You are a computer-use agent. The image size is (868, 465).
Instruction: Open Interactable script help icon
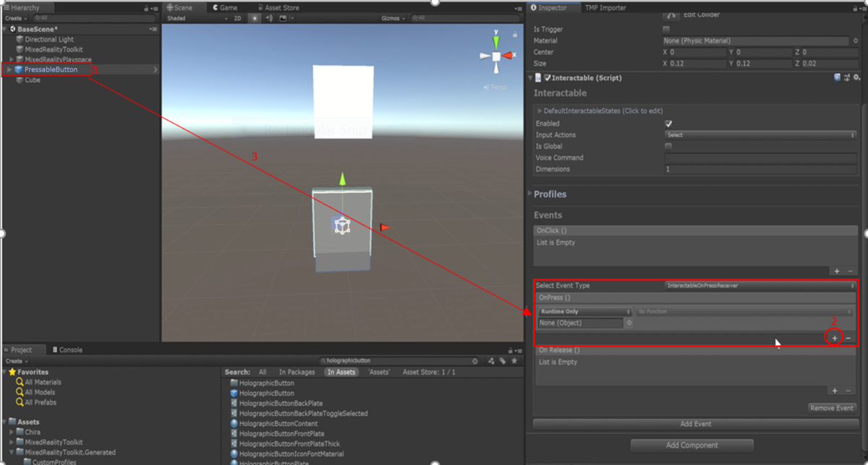click(838, 77)
